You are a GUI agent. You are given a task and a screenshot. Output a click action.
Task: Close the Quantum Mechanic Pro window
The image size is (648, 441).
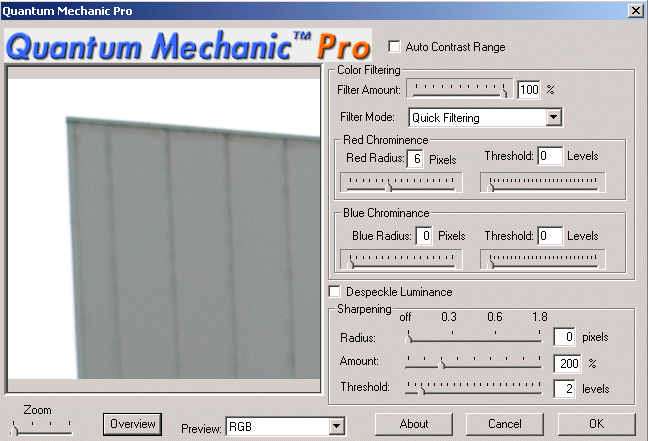coord(636,10)
